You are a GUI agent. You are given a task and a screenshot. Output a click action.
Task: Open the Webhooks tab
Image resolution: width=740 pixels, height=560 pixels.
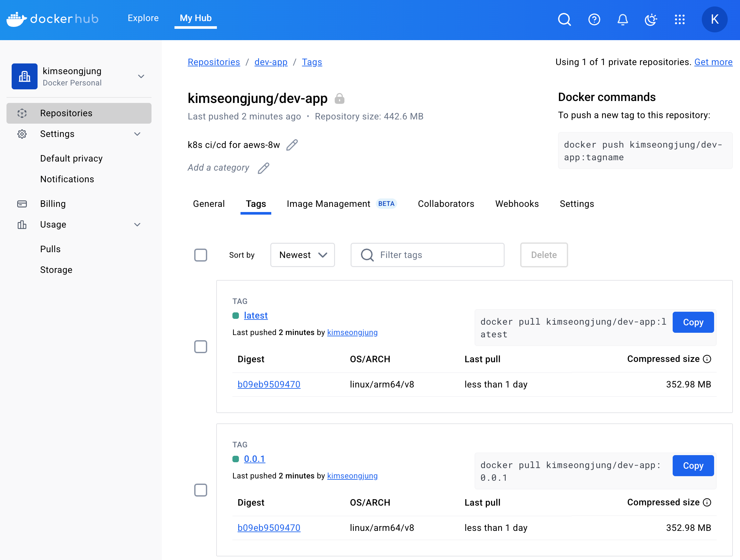coord(517,204)
